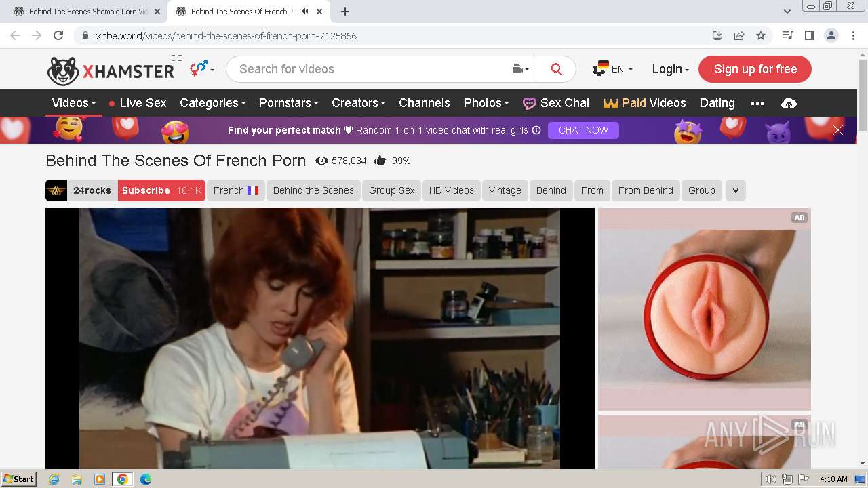Mute the active tab audio icon
The width and height of the screenshot is (868, 488).
click(x=304, y=12)
